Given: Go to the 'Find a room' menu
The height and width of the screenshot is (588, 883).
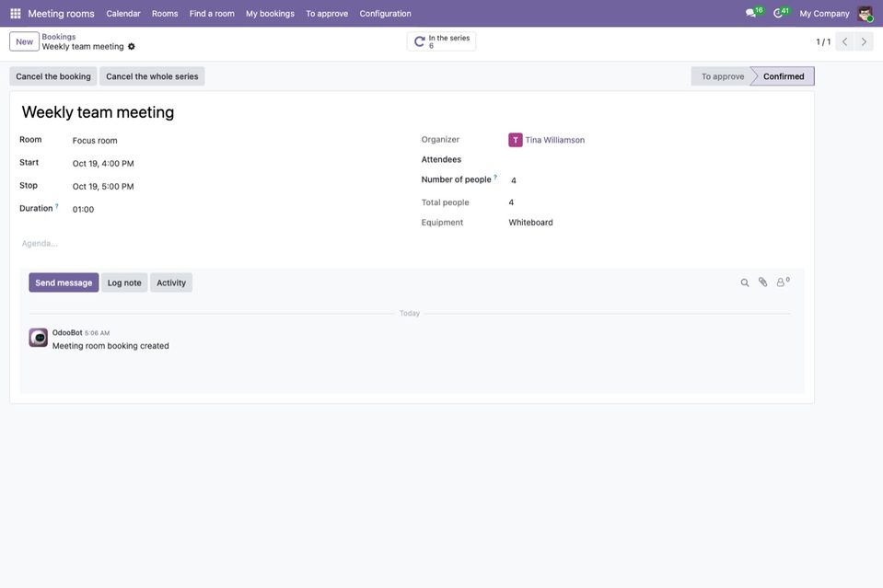Looking at the screenshot, I should click(212, 14).
